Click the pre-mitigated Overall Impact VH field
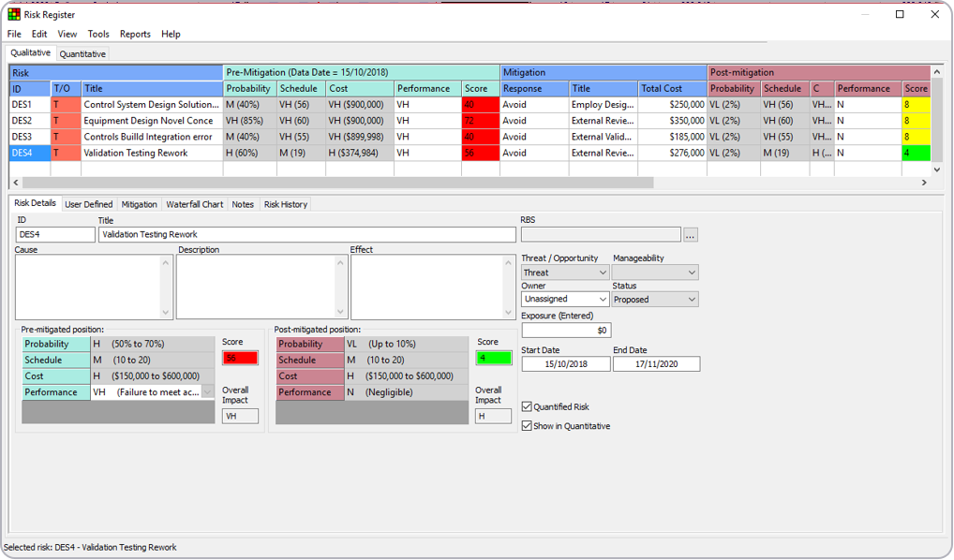This screenshot has height=560, width=954. [x=240, y=416]
